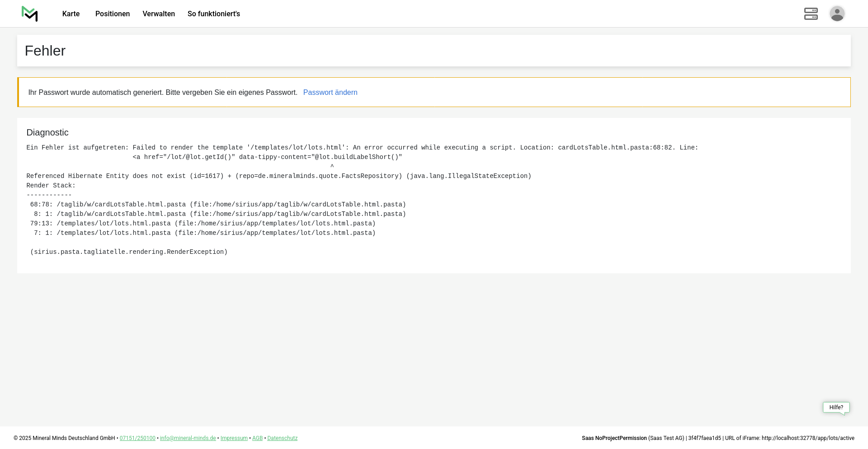868x449 pixels.
Task: Open the user profile avatar menu
Action: coord(837,14)
